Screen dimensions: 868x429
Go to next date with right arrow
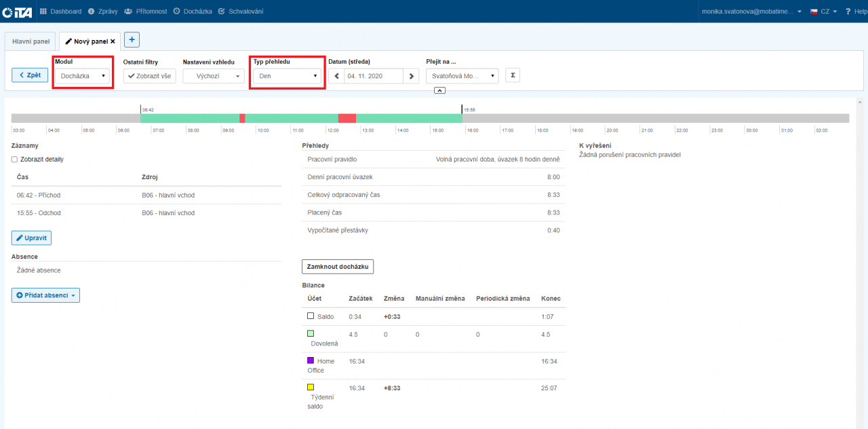(412, 76)
